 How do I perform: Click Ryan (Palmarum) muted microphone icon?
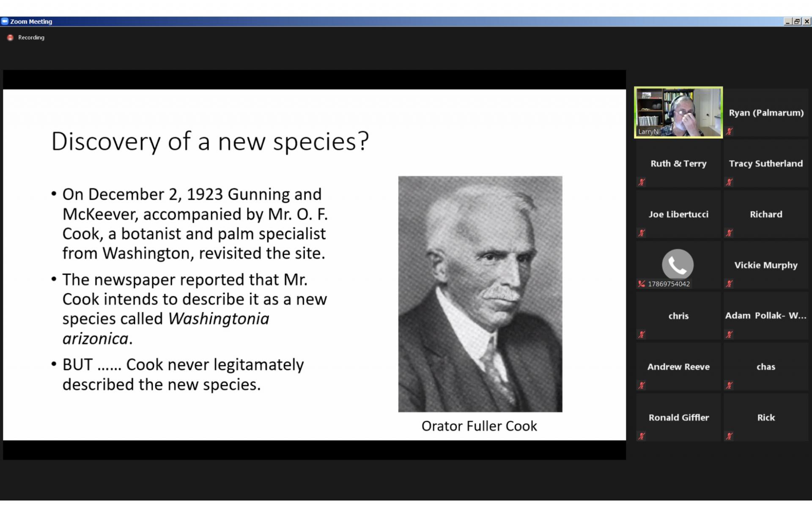729,132
